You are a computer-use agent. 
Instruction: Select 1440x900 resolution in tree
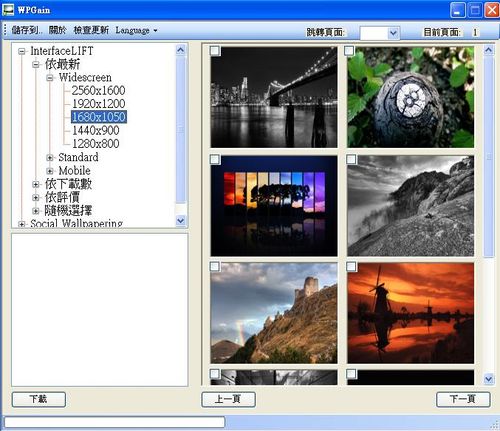point(96,130)
